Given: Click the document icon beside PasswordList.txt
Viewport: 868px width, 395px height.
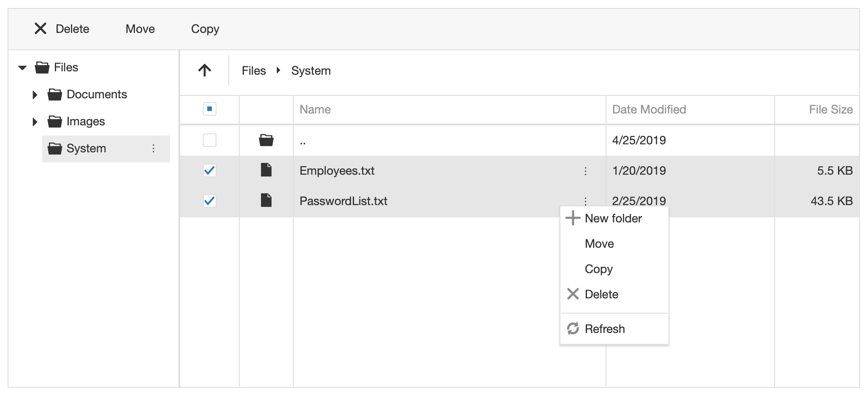Looking at the screenshot, I should [265, 201].
